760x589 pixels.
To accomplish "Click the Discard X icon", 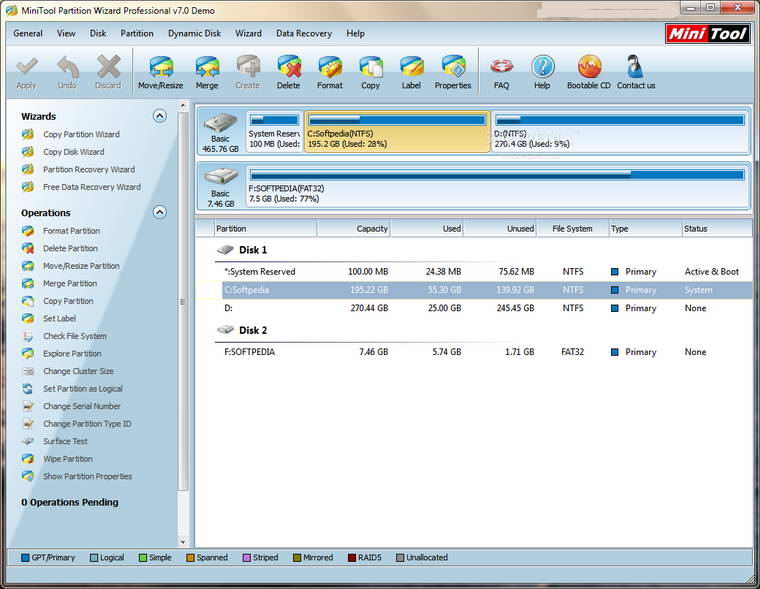I will coord(108,73).
